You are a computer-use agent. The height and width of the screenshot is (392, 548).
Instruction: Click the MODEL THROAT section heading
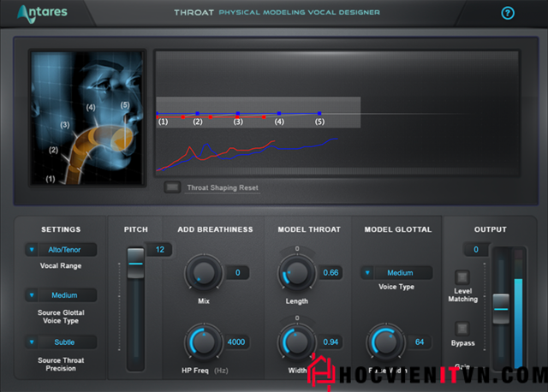(x=309, y=229)
